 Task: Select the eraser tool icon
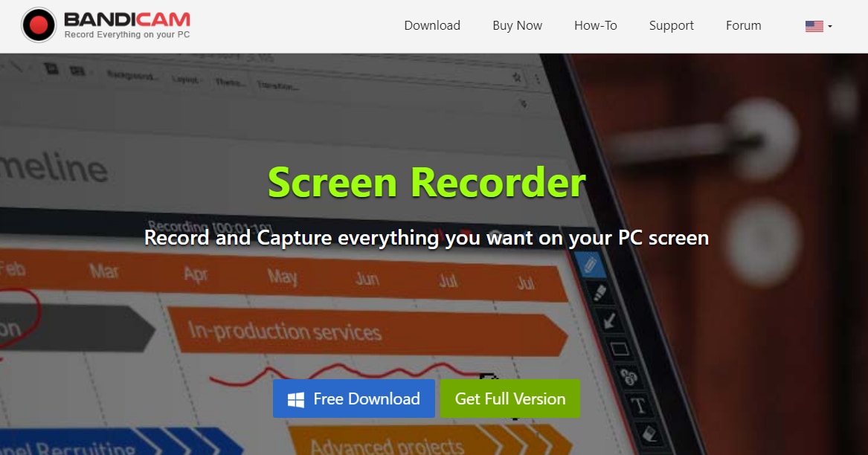(649, 433)
